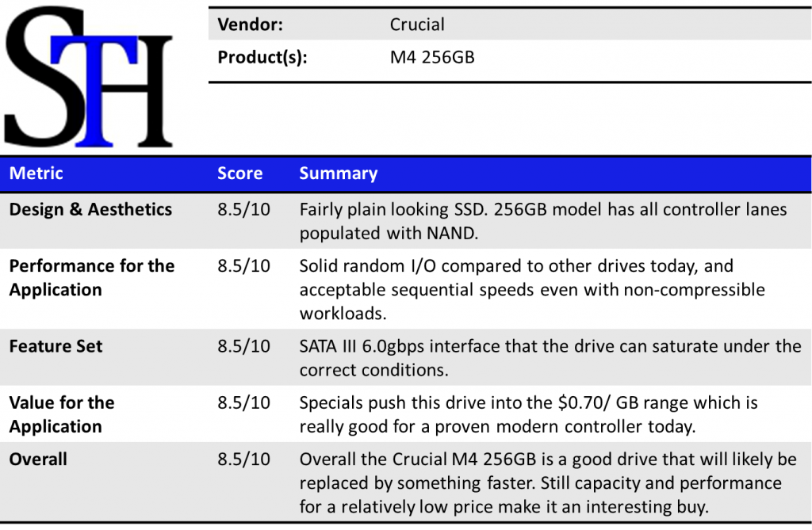Screen dimensions: 812x530
Task: Click the Value for the Application label
Action: [62, 414]
